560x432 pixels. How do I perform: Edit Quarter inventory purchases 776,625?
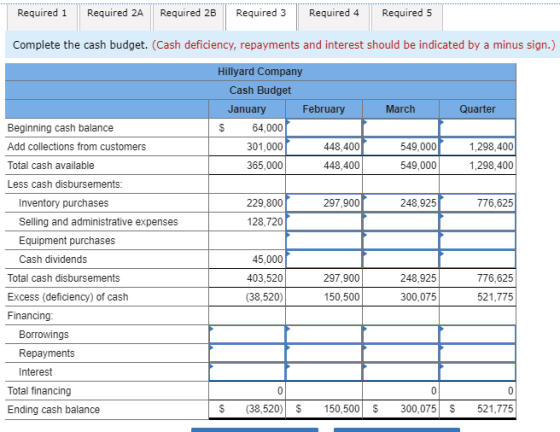(x=478, y=203)
